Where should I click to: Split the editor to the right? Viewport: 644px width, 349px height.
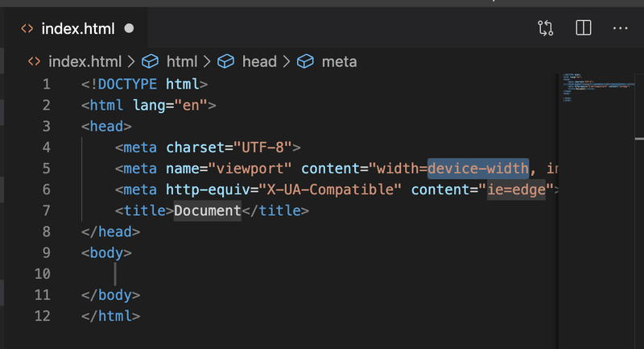coord(584,28)
